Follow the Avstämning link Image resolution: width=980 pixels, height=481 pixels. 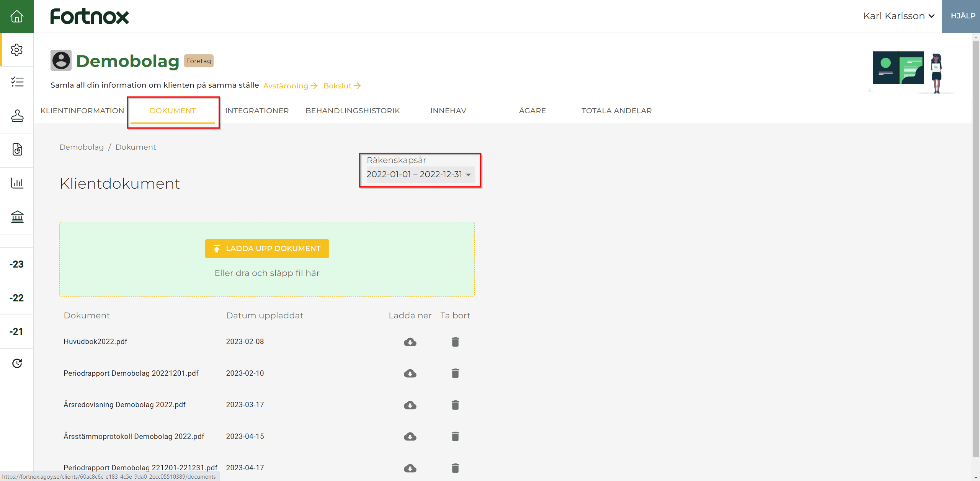[290, 86]
